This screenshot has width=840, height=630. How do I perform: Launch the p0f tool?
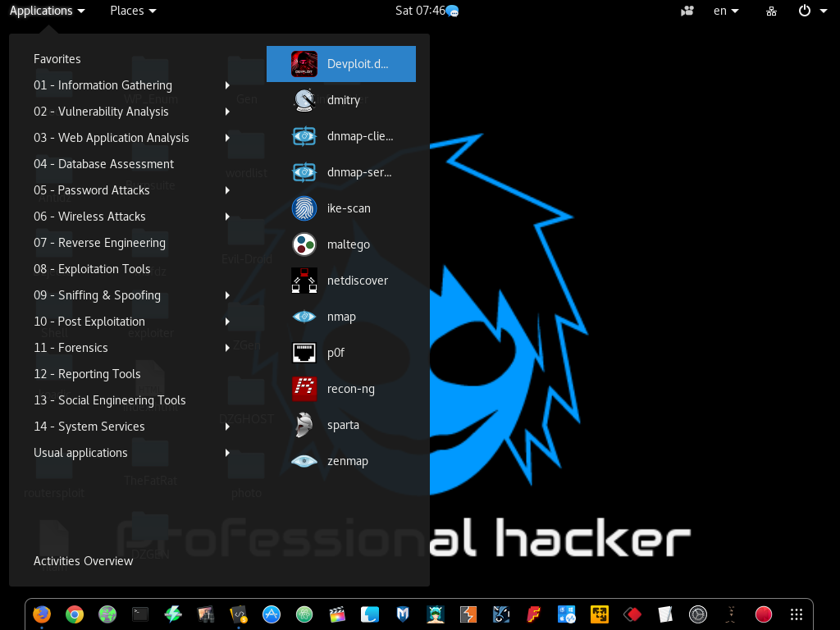[340, 353]
